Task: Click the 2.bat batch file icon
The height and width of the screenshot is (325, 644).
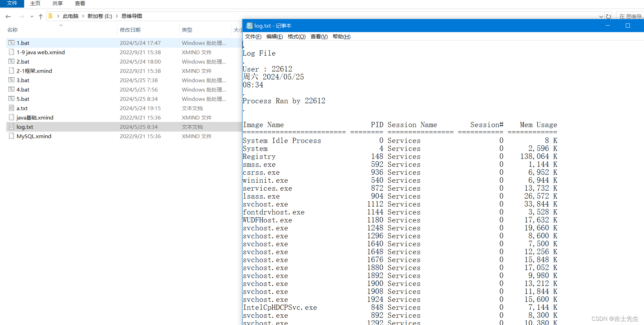Action: (11, 61)
